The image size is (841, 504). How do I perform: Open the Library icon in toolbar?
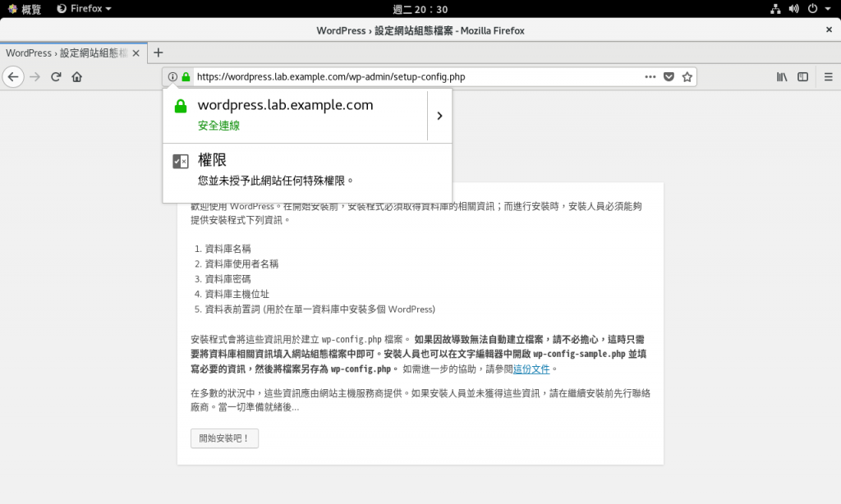pos(782,76)
